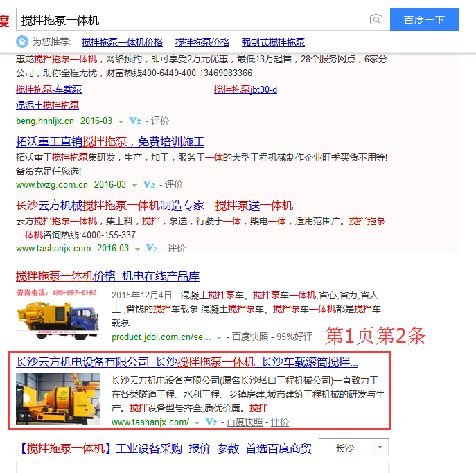Viewport: 476px width, 473px height.
Task: Click the V2 badge next to www.twzg.com.cn
Action: tap(148, 185)
